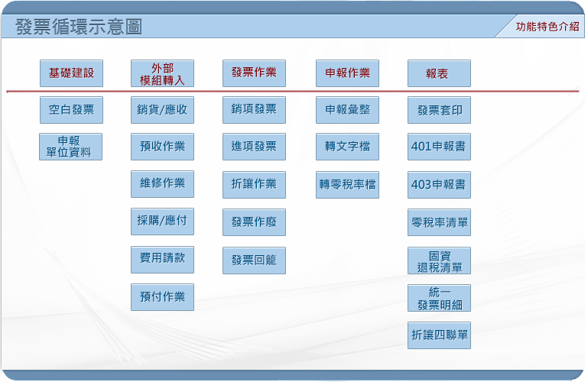Image resolution: width=588 pixels, height=382 pixels.
Task: Click the 基礎建設 header button
Action: 71,73
